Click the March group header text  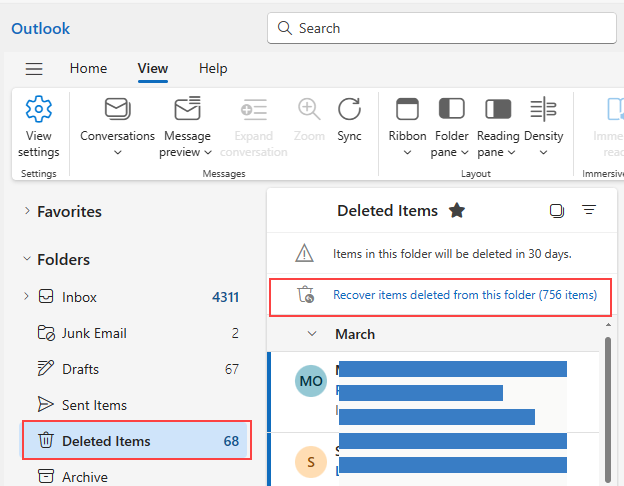pos(355,334)
